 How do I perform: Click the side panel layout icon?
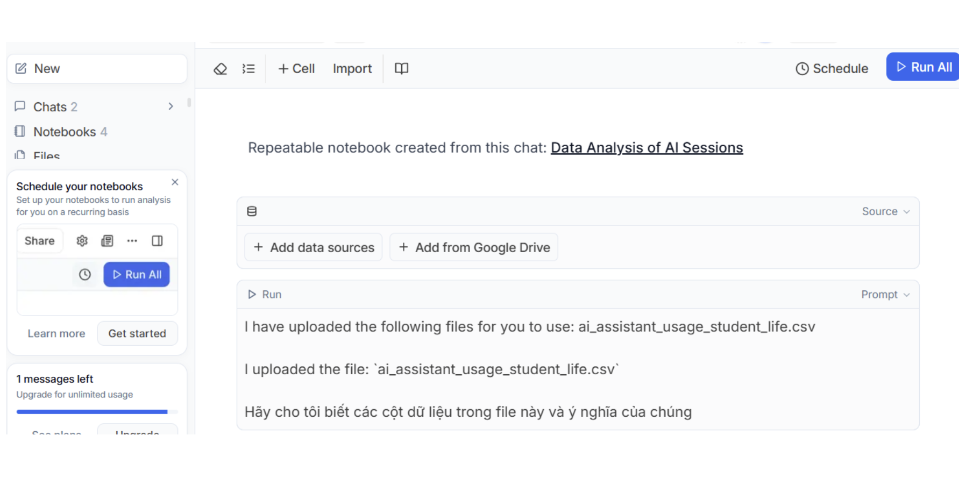(157, 241)
